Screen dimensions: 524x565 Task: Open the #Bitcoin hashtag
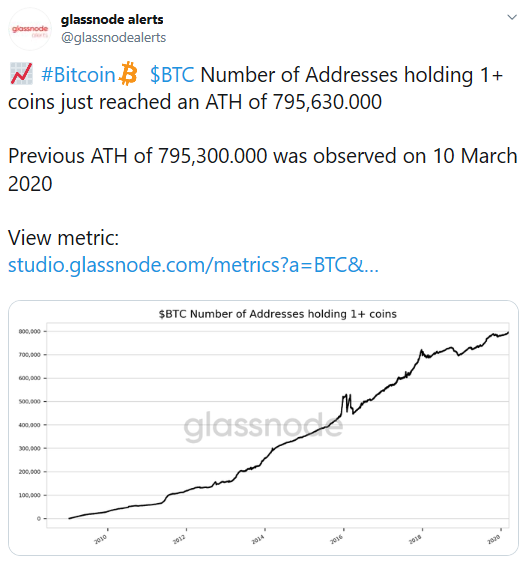tap(78, 75)
